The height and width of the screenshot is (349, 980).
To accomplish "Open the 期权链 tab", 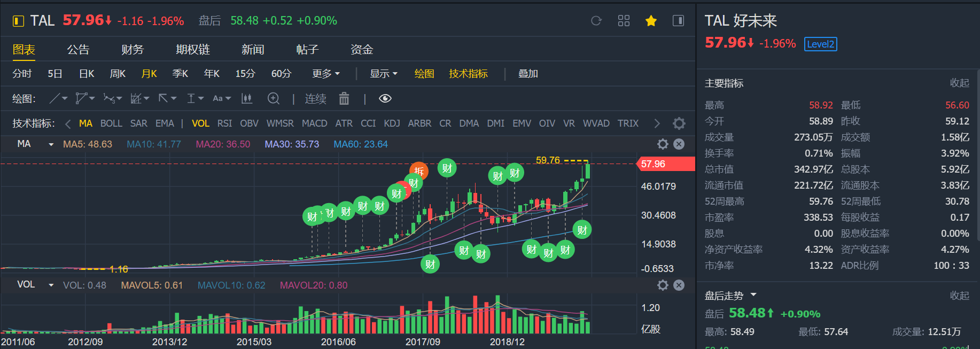I will pyautogui.click(x=193, y=50).
